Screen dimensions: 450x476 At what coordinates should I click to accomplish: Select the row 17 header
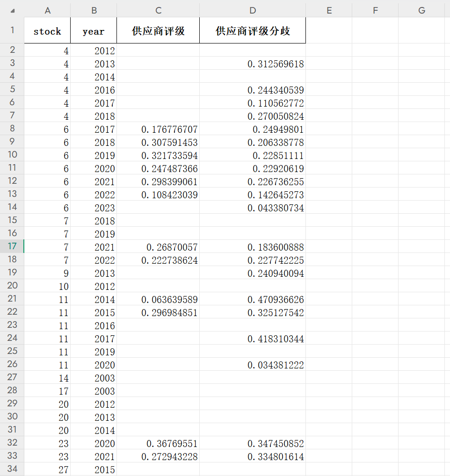tap(12, 246)
